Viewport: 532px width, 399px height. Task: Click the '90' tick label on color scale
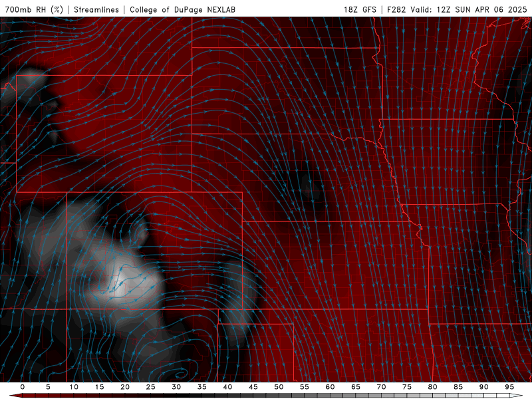[483, 387]
